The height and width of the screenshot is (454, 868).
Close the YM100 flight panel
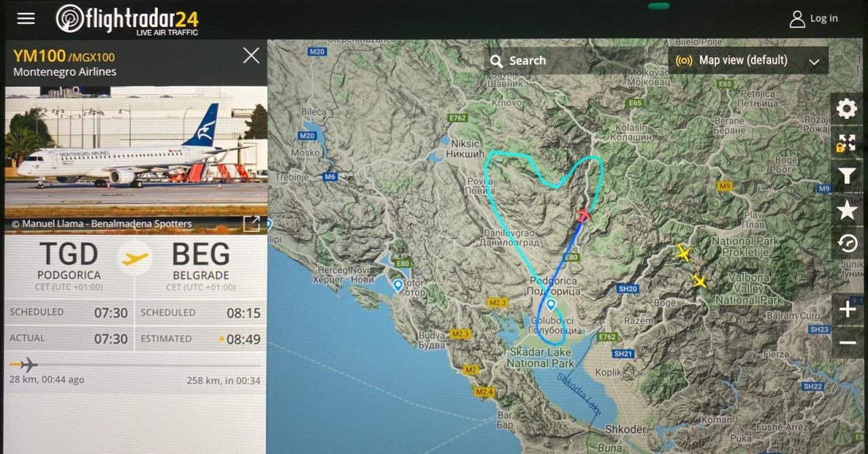(x=251, y=56)
